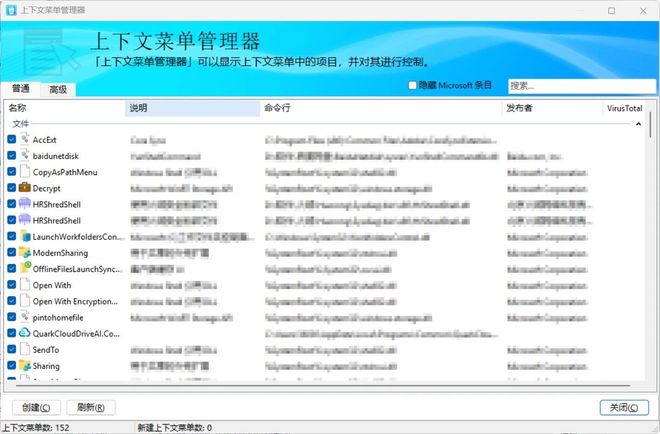Click the Decrypt briefcase icon

(25, 187)
